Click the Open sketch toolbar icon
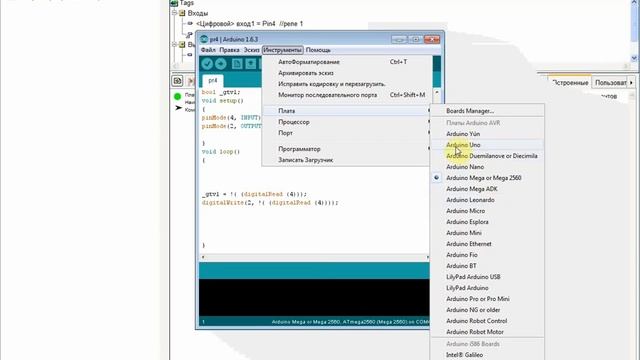Image resolution: width=640 pixels, height=360 pixels. coord(251,64)
